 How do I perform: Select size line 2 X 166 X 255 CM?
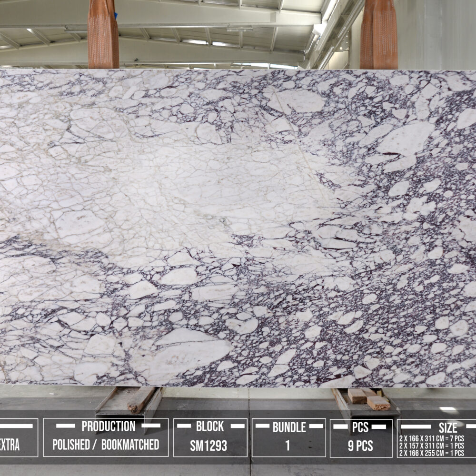[x=431, y=453]
